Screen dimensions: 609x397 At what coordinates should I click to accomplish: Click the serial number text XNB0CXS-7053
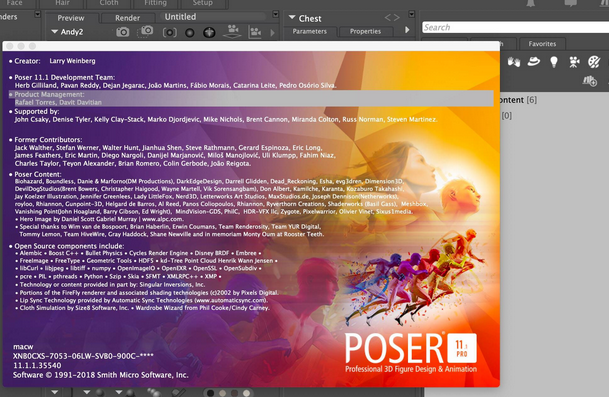(x=83, y=356)
